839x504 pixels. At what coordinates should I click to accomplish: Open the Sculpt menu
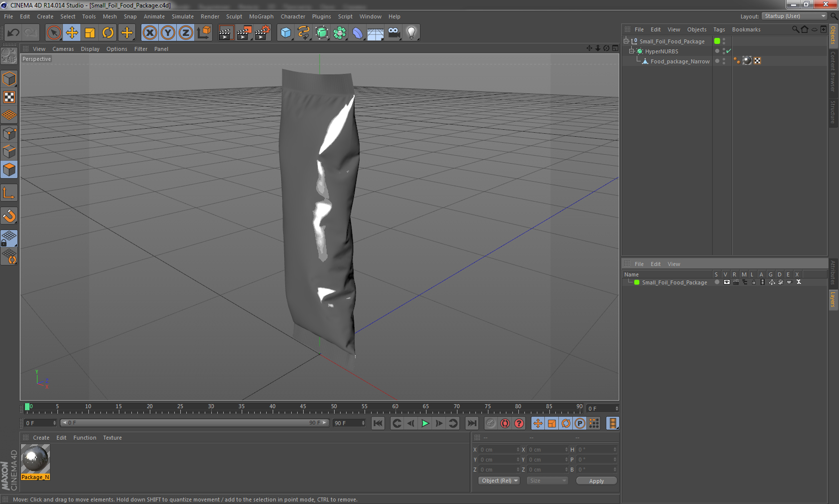tap(234, 16)
